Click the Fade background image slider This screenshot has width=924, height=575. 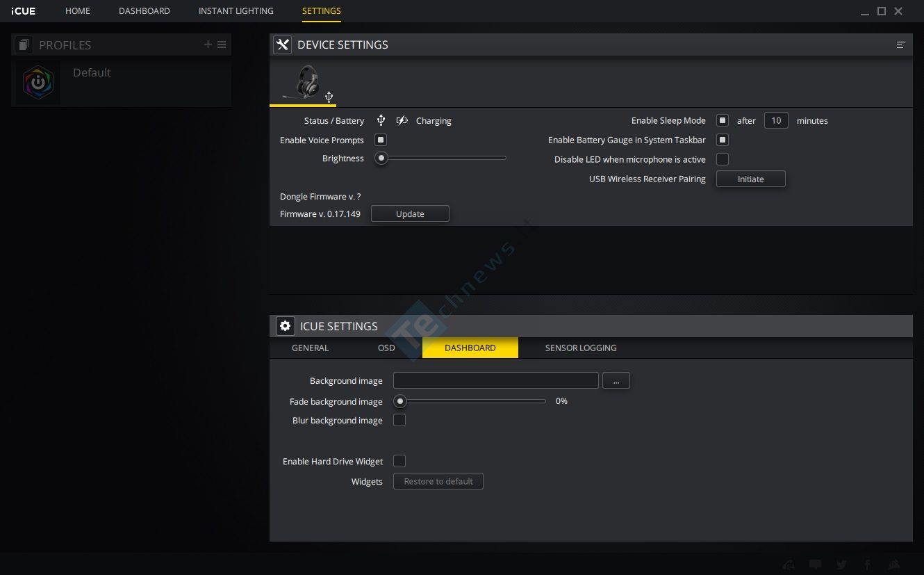tap(470, 400)
